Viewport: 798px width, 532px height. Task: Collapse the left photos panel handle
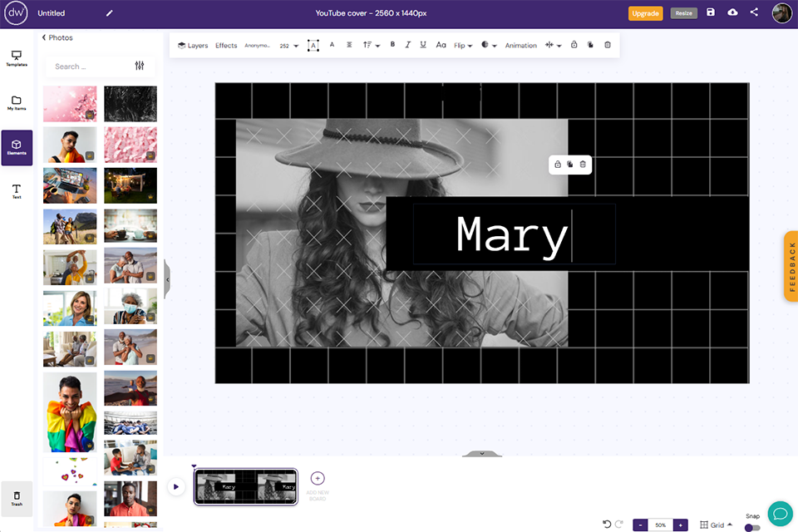pos(167,279)
